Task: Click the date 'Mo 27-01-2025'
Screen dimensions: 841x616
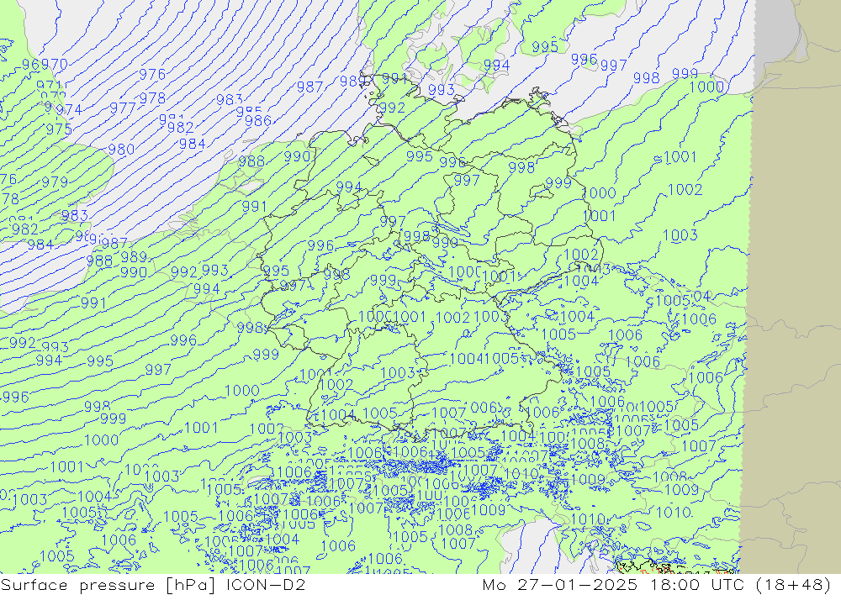Action: (560, 585)
